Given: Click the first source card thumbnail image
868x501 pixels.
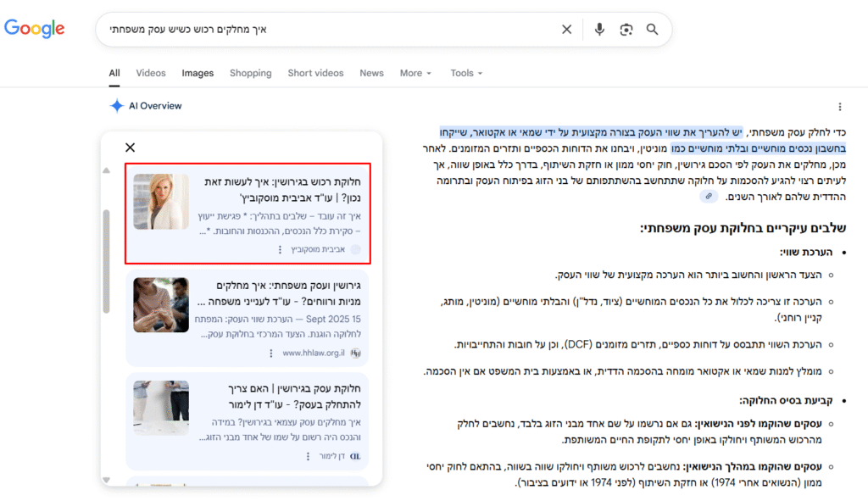Looking at the screenshot, I should tap(160, 202).
